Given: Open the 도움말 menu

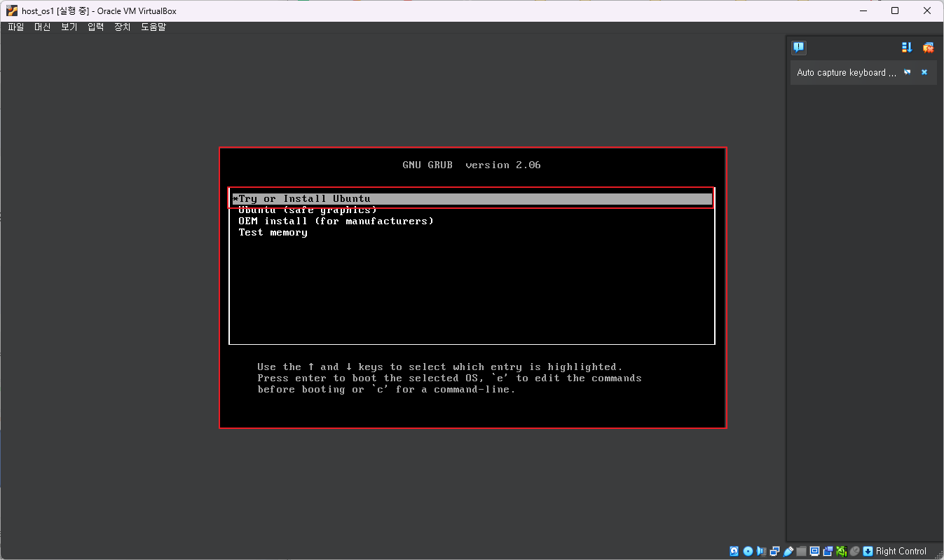Looking at the screenshot, I should [x=153, y=27].
